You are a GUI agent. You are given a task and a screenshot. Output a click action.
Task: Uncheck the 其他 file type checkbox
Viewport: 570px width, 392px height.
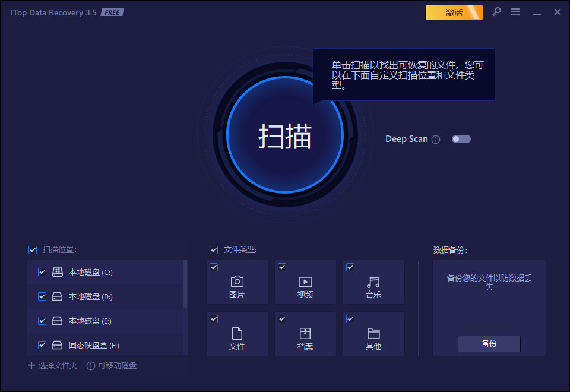point(350,319)
